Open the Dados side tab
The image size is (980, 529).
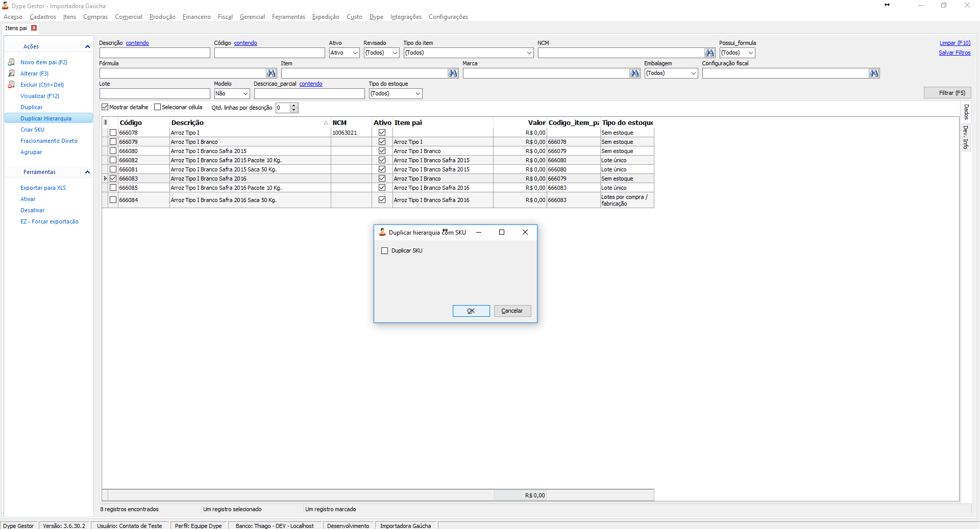[966, 112]
